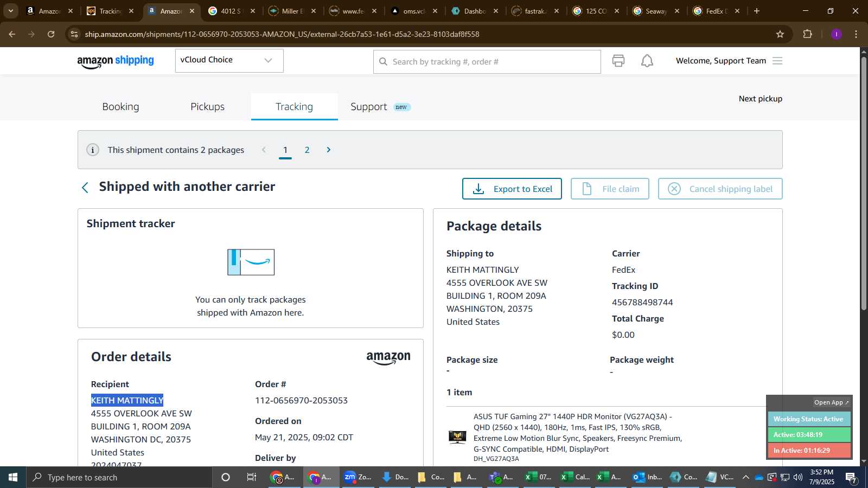868x488 pixels.
Task: Open Cortana circle on the taskbar
Action: click(226, 477)
